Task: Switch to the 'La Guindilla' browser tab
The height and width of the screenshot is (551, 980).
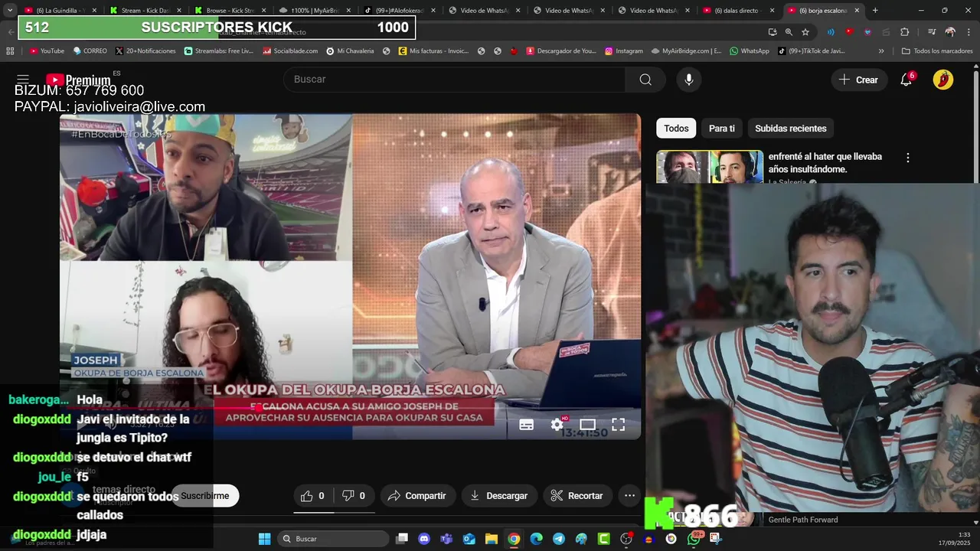Action: 60,11
